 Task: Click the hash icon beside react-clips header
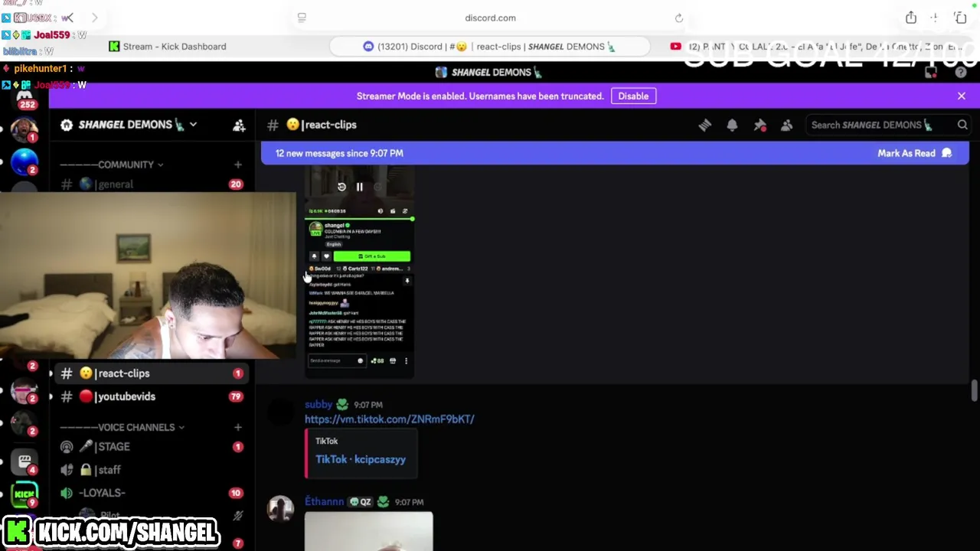tap(273, 125)
